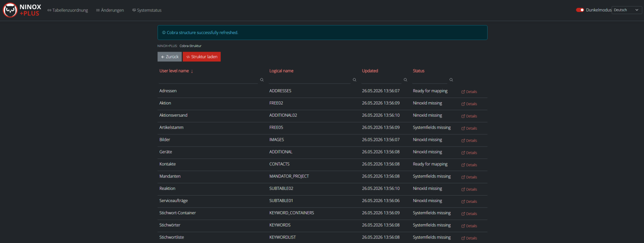
Task: Click the Struktur laden button
Action: 202,57
